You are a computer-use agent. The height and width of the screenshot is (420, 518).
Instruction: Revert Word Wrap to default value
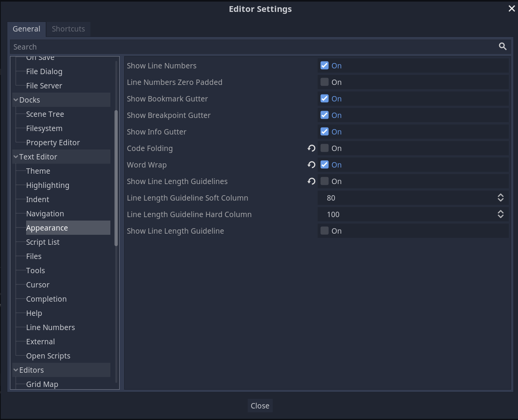click(311, 164)
